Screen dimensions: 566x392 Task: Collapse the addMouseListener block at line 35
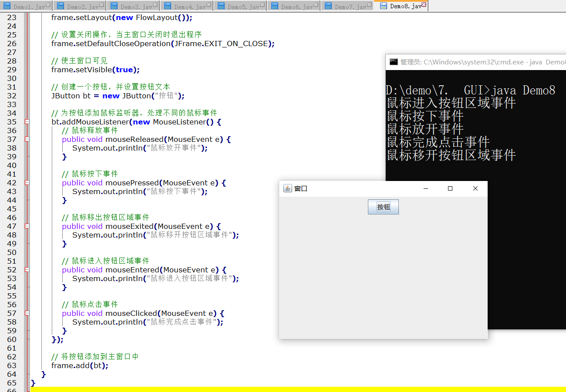click(x=27, y=122)
